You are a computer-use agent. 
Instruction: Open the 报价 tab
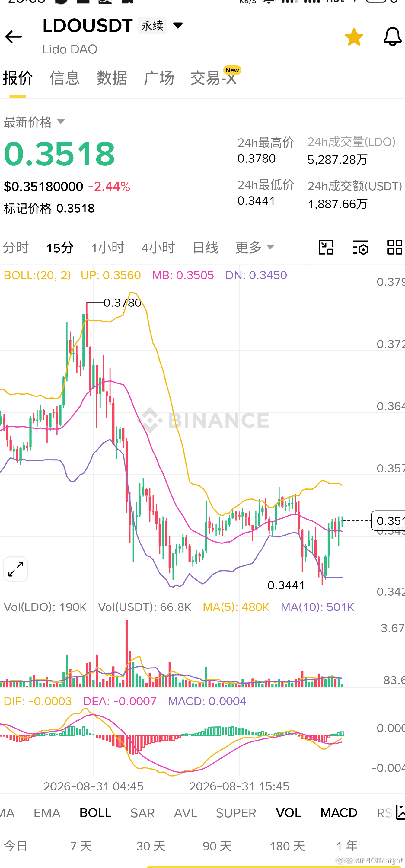click(18, 78)
